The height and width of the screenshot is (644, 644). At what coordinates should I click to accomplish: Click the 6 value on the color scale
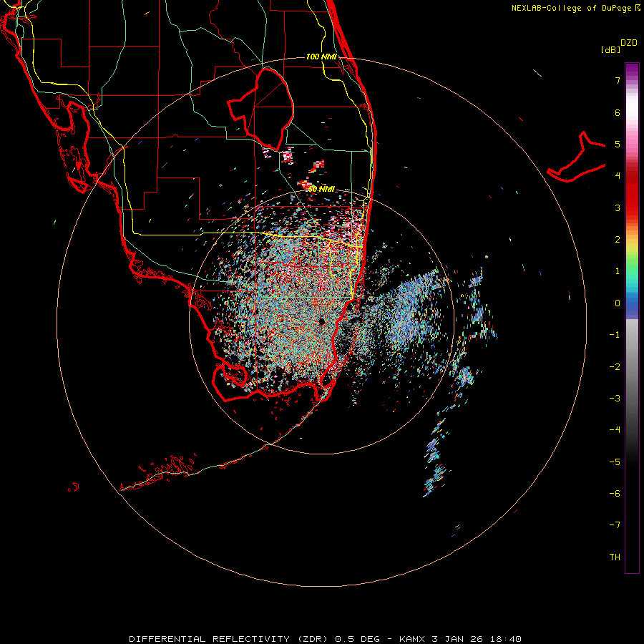618,112
